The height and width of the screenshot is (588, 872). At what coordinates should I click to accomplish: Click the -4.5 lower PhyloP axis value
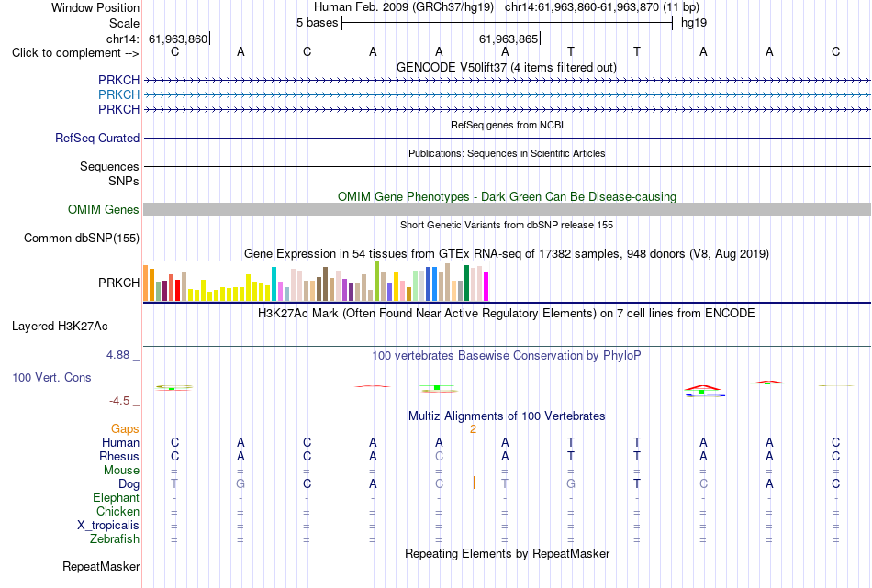click(x=119, y=401)
